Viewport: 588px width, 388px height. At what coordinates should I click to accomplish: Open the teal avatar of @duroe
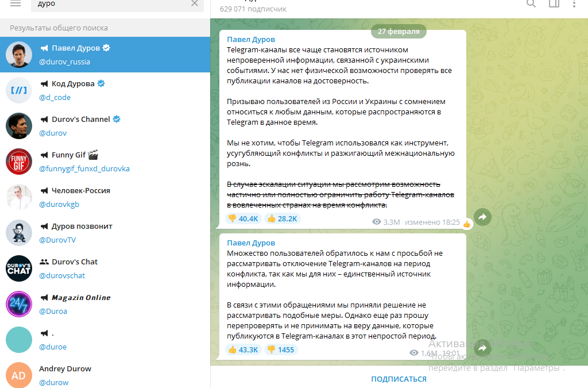pyautogui.click(x=19, y=340)
